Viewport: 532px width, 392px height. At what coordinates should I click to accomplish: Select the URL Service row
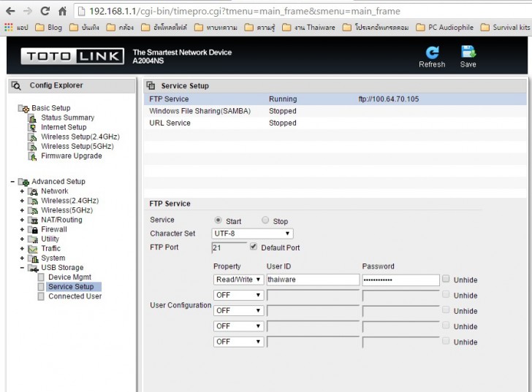[x=335, y=123]
